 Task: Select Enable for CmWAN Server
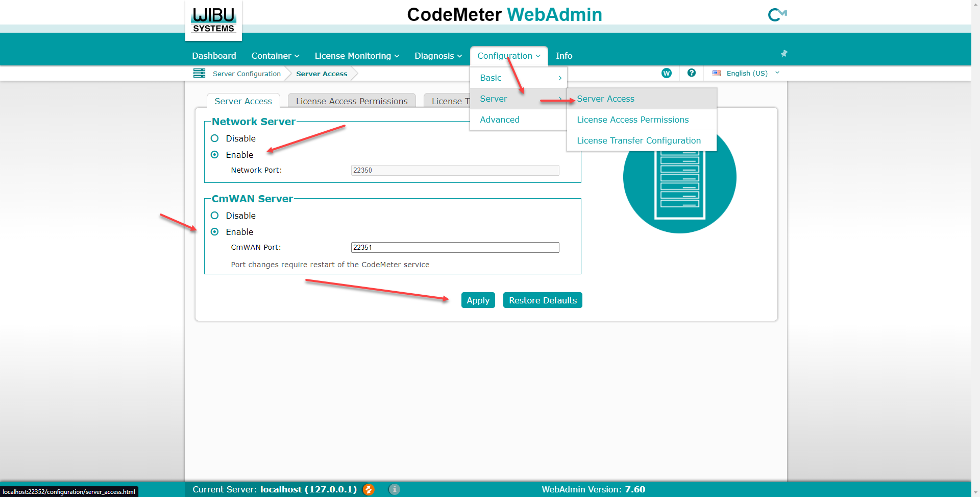click(215, 232)
